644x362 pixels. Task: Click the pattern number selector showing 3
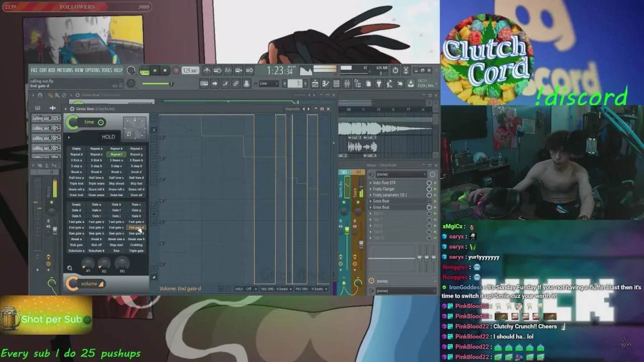(295, 83)
